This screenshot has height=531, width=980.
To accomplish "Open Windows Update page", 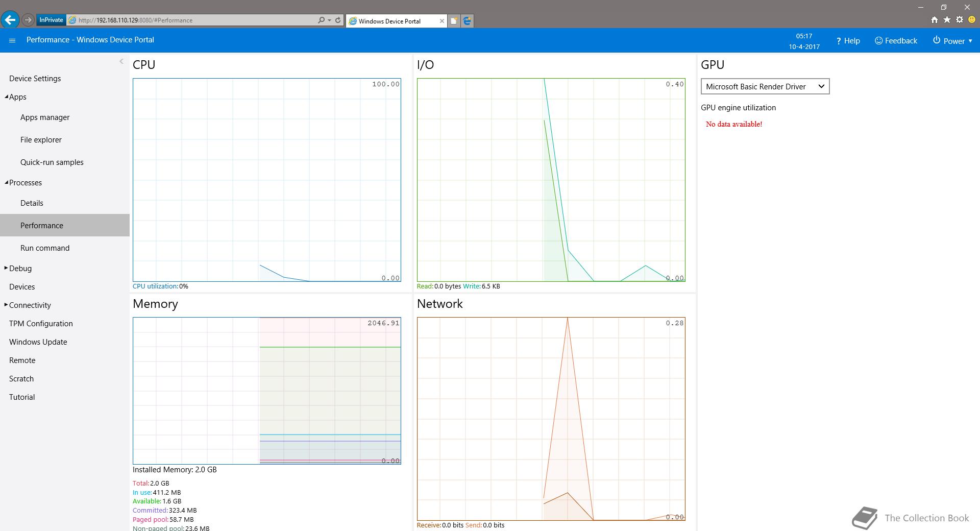I will (x=38, y=342).
